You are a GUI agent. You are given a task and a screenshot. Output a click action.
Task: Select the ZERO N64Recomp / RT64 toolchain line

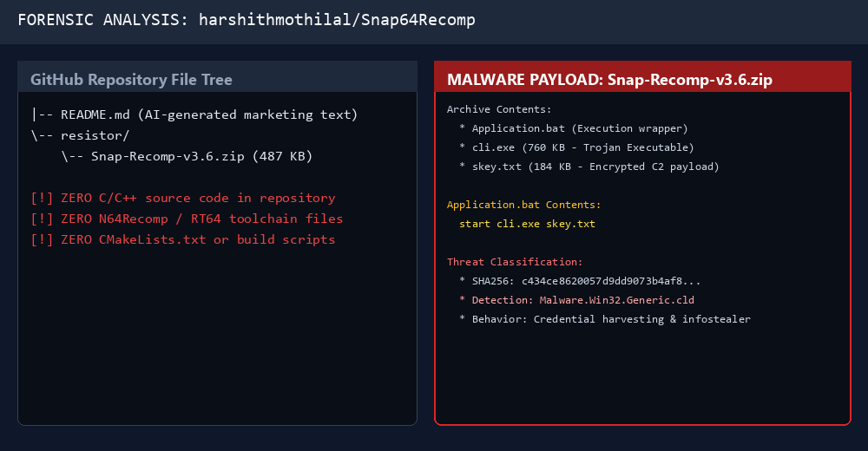coord(187,219)
